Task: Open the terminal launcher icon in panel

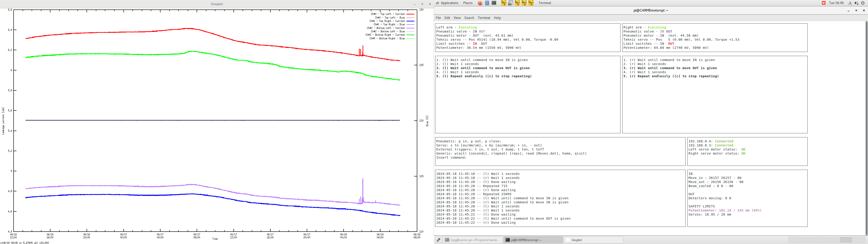Action: coord(494,3)
